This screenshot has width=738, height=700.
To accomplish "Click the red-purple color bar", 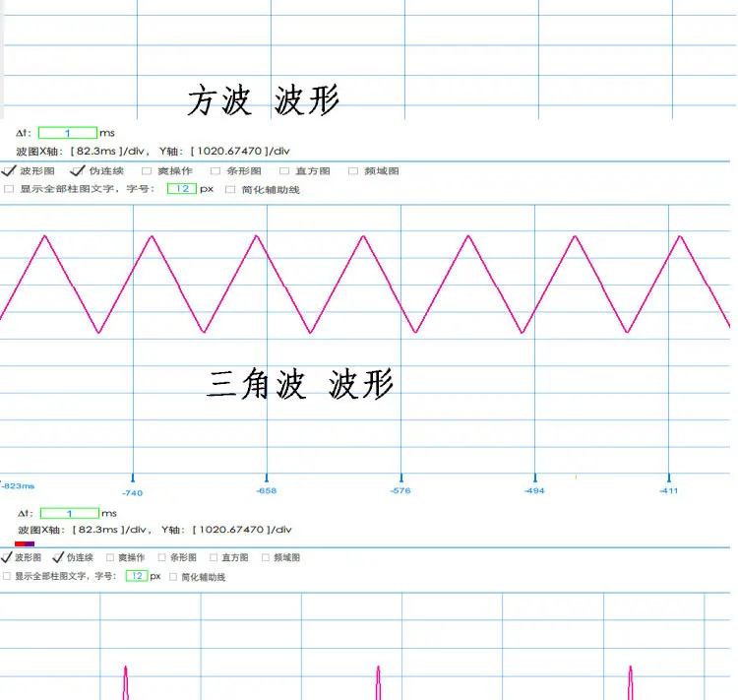I will (25, 543).
